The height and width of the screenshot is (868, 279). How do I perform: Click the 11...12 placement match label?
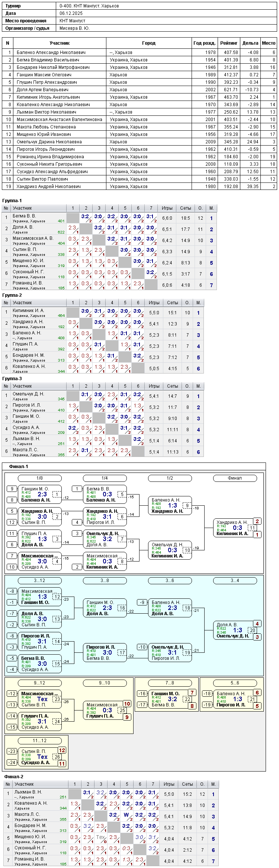[x=39, y=741]
